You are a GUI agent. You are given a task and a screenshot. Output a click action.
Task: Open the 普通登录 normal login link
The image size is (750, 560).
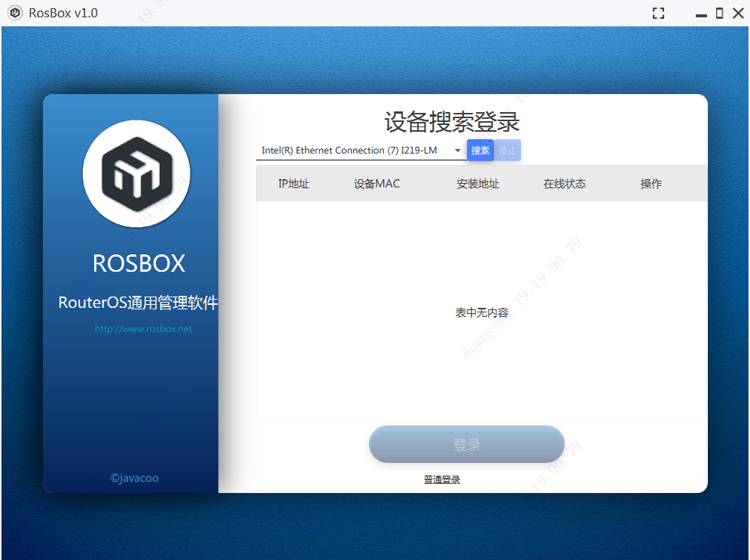coord(442,479)
